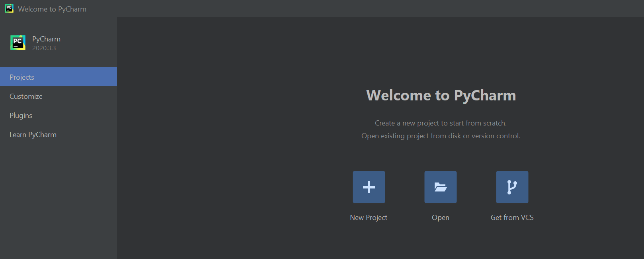
Task: Switch to the Customize tab
Action: (59, 96)
